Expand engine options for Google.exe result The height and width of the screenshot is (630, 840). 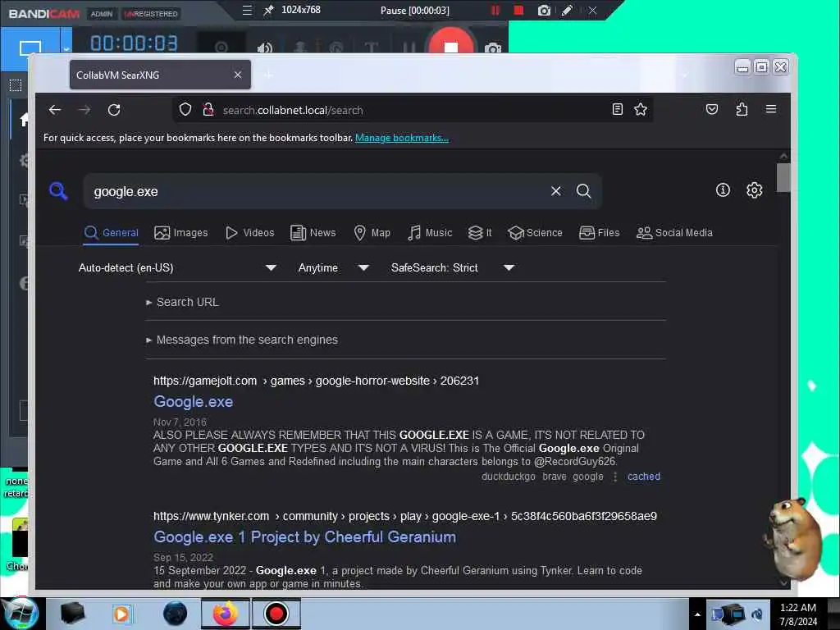click(x=615, y=477)
